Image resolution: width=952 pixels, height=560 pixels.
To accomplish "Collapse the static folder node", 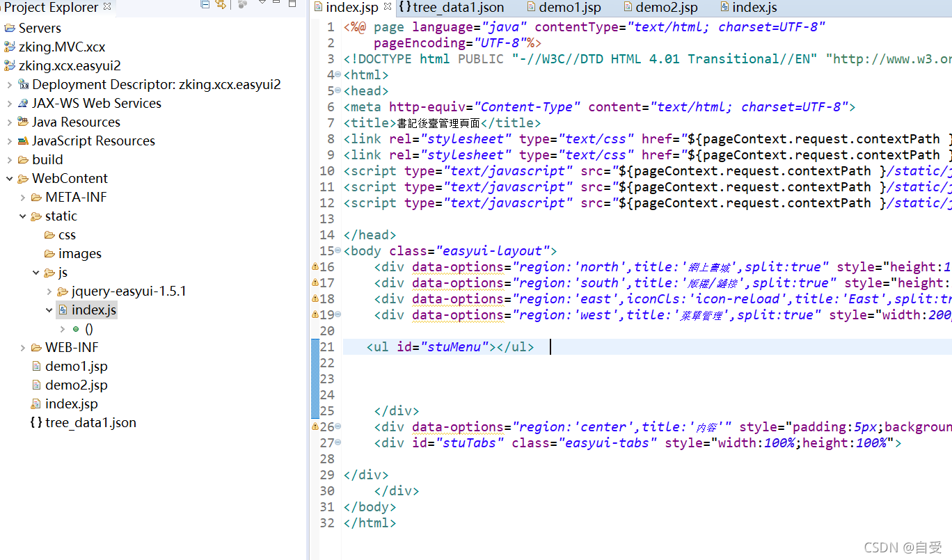I will [x=23, y=216].
